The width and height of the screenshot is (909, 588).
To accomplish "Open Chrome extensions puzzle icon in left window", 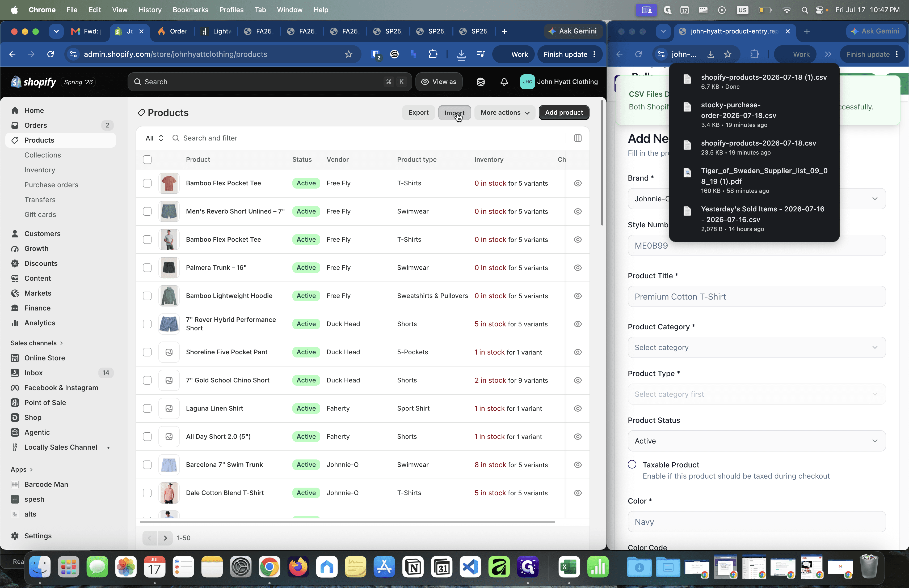I will (x=433, y=54).
